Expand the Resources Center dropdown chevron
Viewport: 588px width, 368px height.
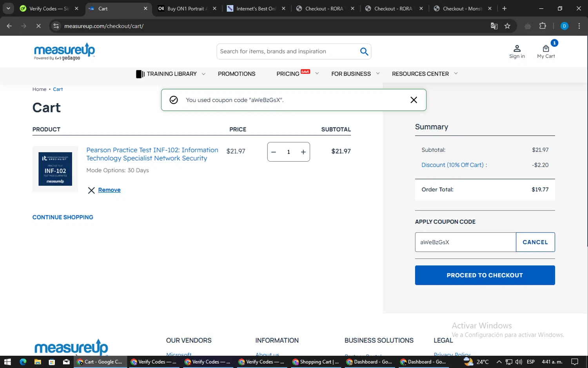click(456, 73)
